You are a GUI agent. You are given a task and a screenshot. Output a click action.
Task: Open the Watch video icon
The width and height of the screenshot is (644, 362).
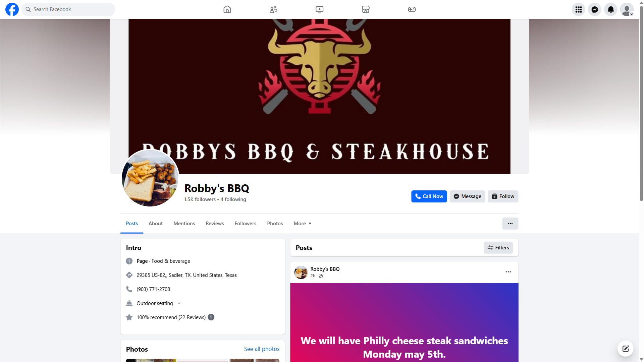(x=320, y=9)
